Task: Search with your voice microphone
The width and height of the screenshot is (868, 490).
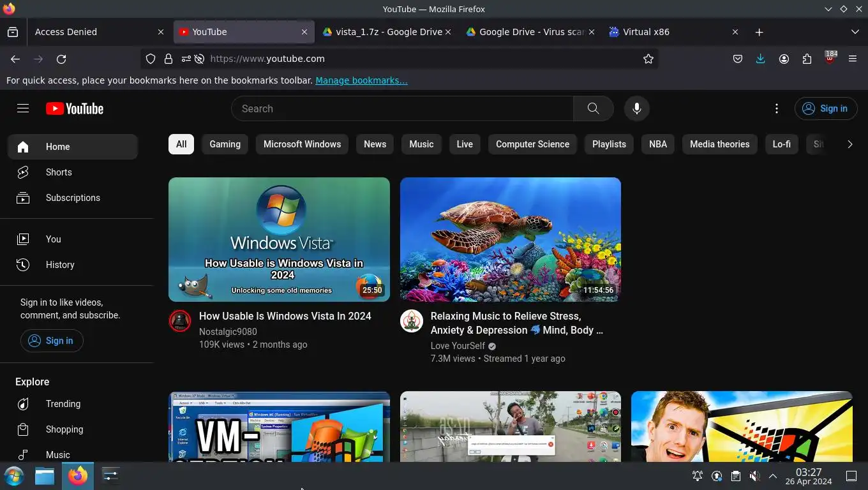Action: coord(636,108)
